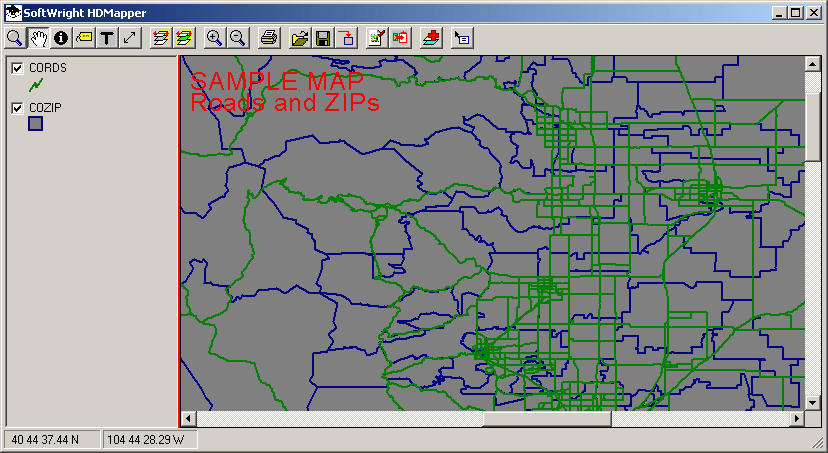Click the HDMapper title bar app icon

(x=13, y=13)
